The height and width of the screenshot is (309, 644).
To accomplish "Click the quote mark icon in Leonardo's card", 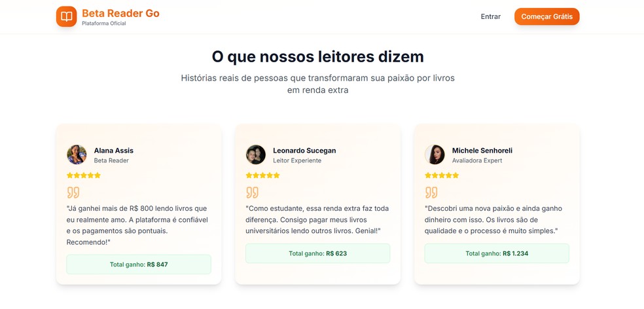I will point(252,192).
